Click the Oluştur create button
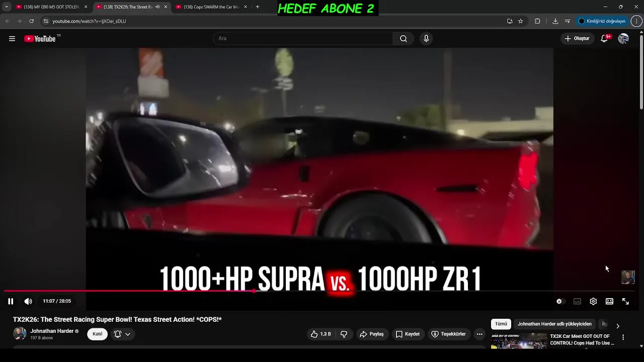The width and height of the screenshot is (644, 362). point(577,39)
